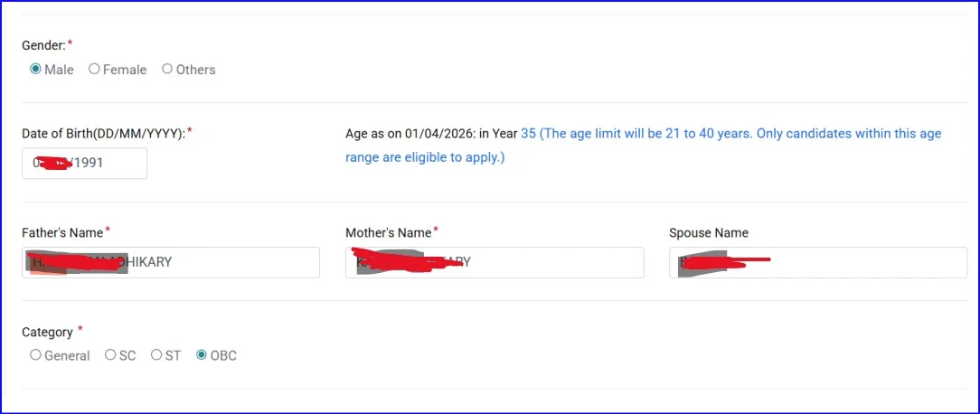Image resolution: width=980 pixels, height=414 pixels.
Task: Click the 'Age as on 01/04/2026' text
Action: pyautogui.click(x=430, y=134)
